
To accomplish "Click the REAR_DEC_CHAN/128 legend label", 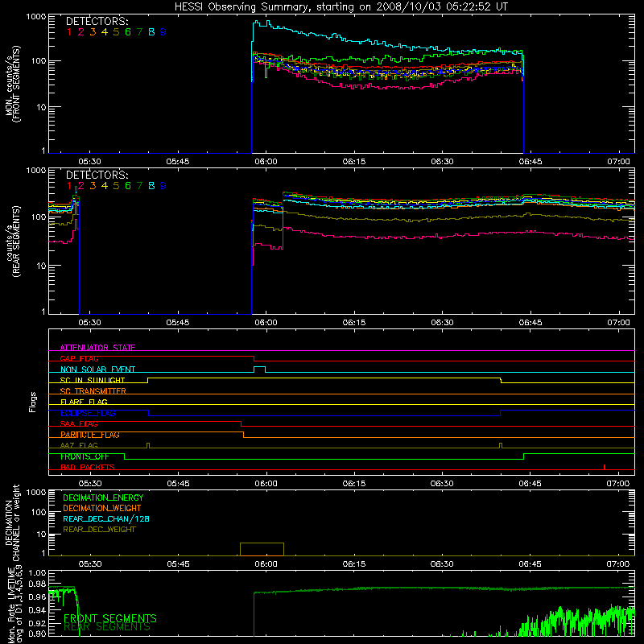I will [106, 518].
